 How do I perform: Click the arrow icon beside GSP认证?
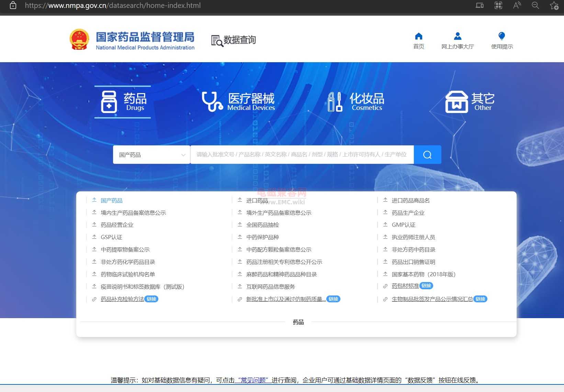tap(94, 237)
